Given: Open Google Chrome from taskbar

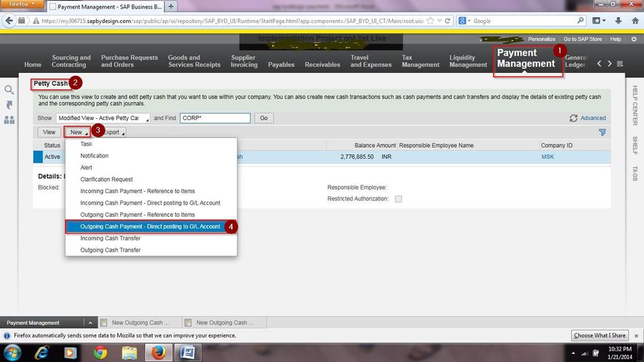Looking at the screenshot, I should coord(99,353).
